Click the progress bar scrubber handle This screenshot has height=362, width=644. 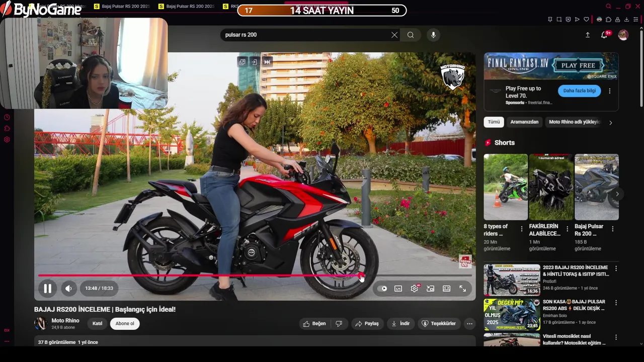(x=361, y=276)
